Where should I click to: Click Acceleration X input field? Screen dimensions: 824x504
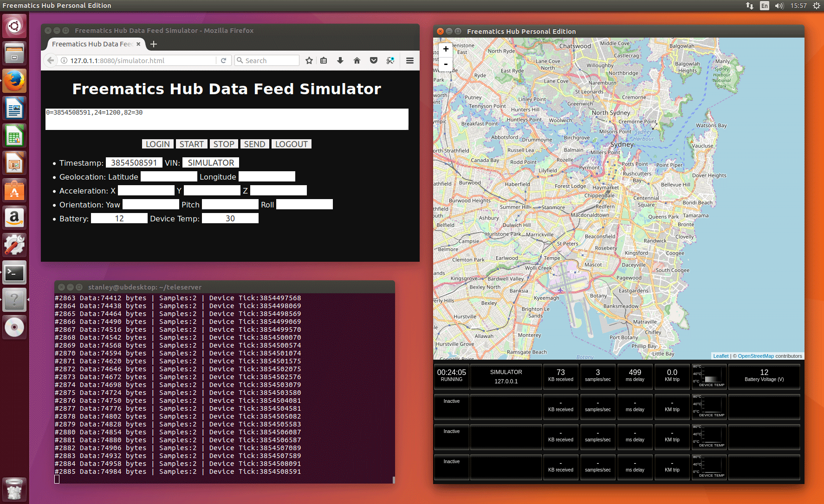146,191
